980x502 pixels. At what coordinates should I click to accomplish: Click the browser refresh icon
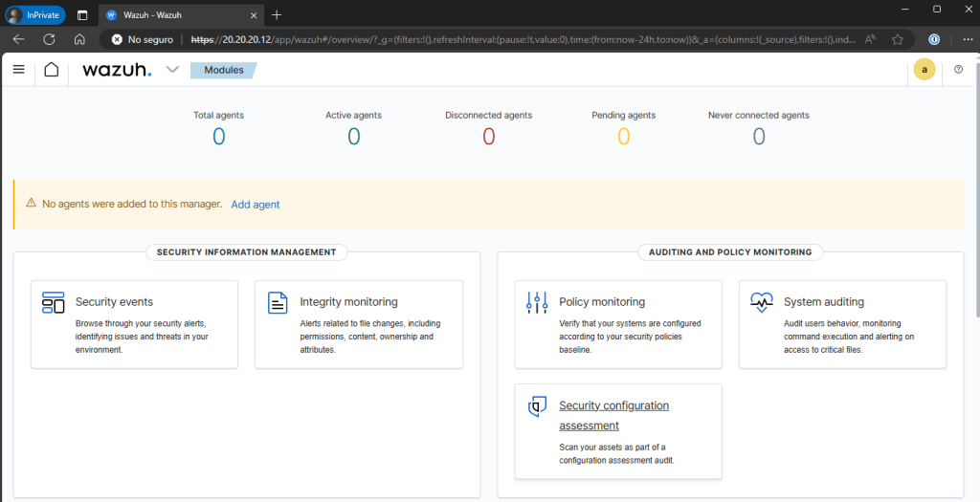coord(49,39)
